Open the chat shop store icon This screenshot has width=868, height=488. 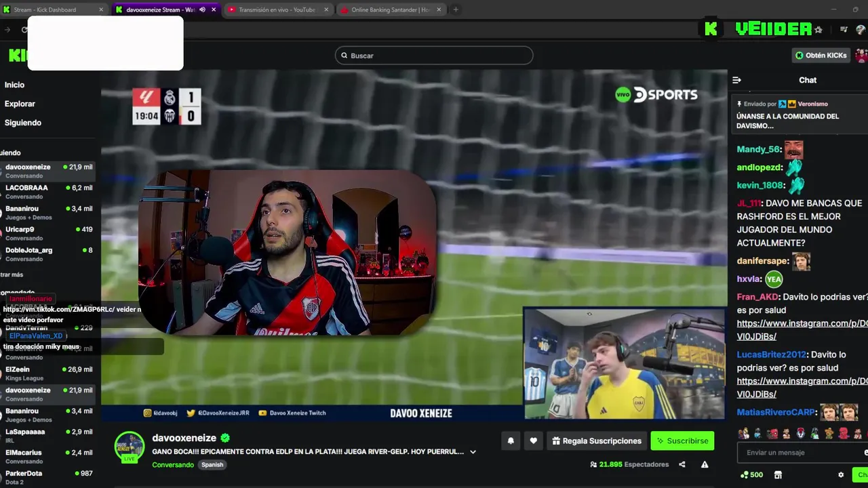778,475
